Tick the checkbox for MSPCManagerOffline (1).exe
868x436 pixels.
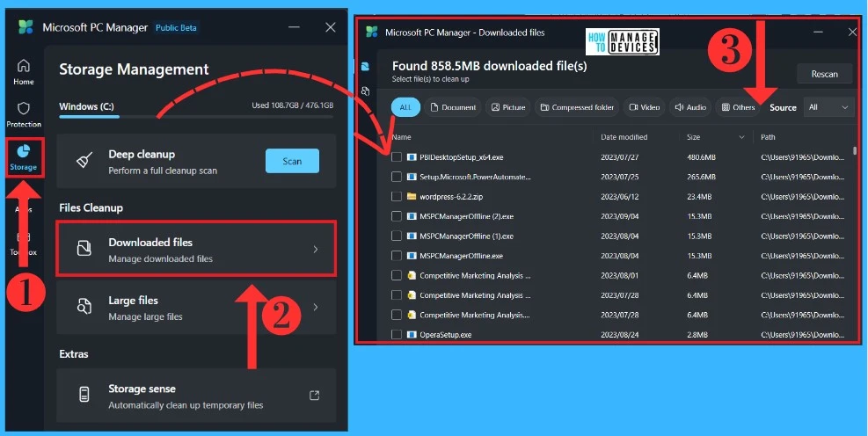(397, 236)
